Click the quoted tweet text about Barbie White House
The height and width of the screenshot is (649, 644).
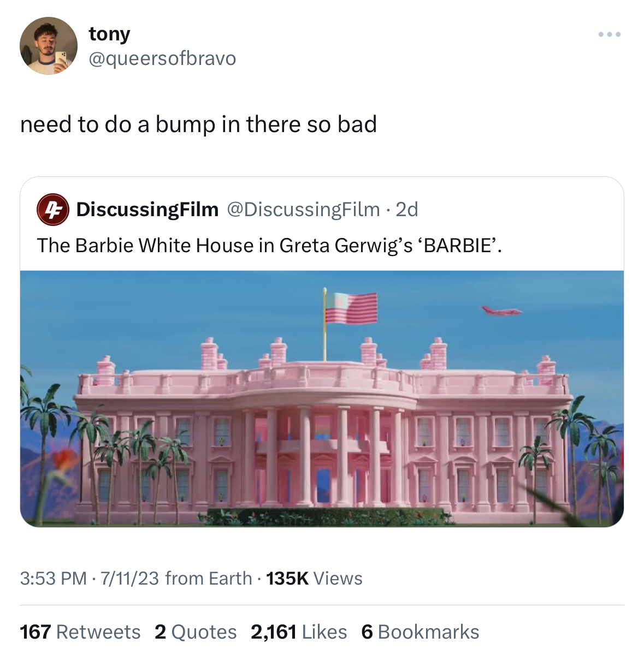[x=269, y=246]
